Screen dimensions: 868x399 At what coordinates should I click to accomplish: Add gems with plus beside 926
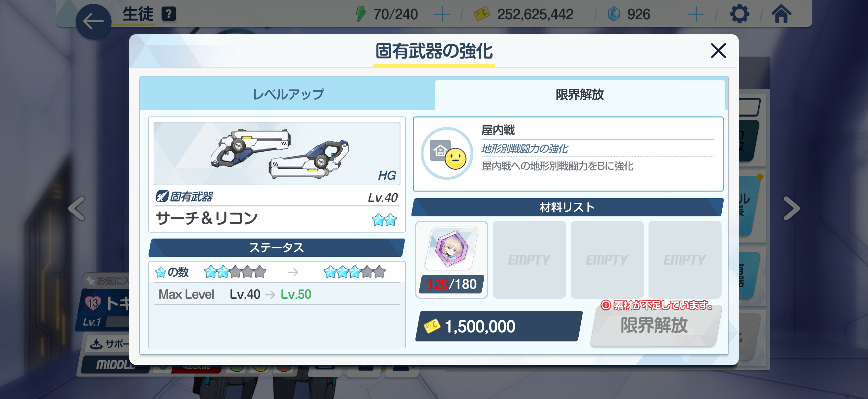696,15
